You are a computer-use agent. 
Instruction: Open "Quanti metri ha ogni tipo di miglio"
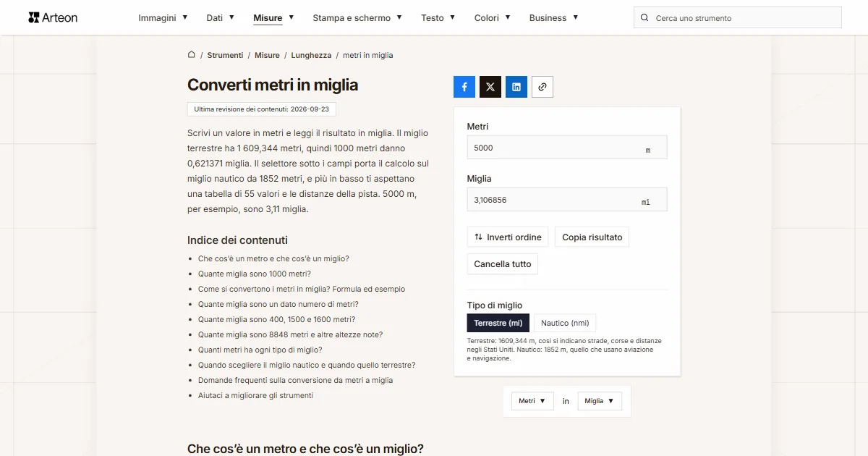[x=260, y=350]
